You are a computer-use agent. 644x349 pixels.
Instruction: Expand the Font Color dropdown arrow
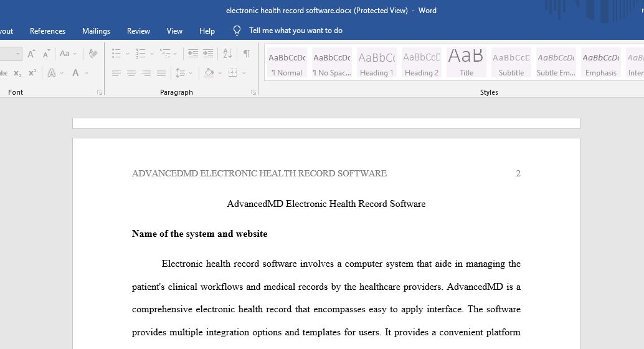click(87, 73)
